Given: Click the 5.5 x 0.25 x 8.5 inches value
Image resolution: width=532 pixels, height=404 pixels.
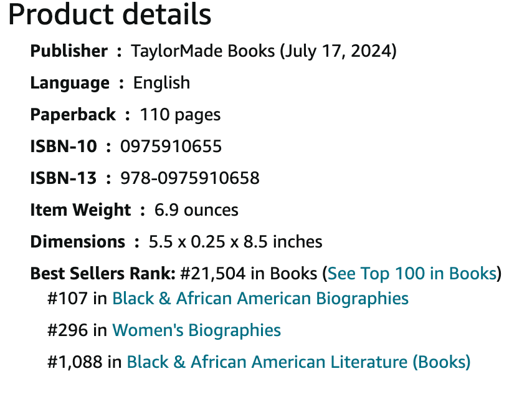Looking at the screenshot, I should pyautogui.click(x=235, y=242).
